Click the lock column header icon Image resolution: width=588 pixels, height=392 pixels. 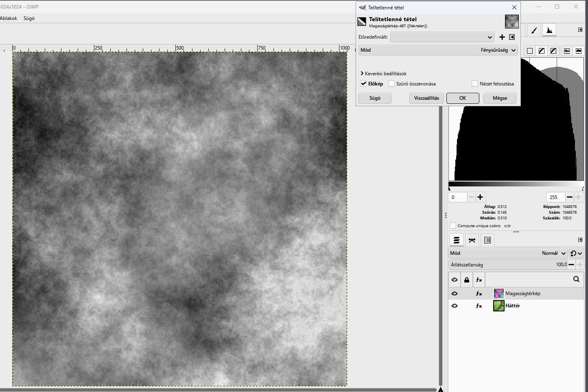(x=467, y=280)
